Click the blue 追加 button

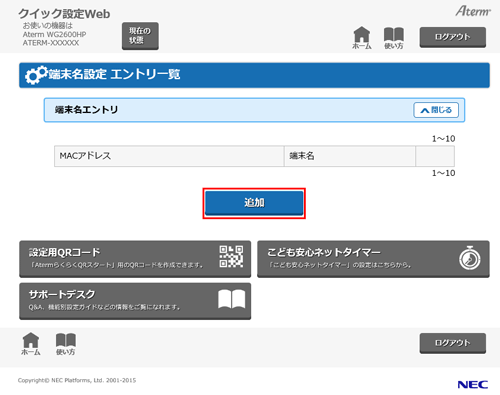pos(254,203)
